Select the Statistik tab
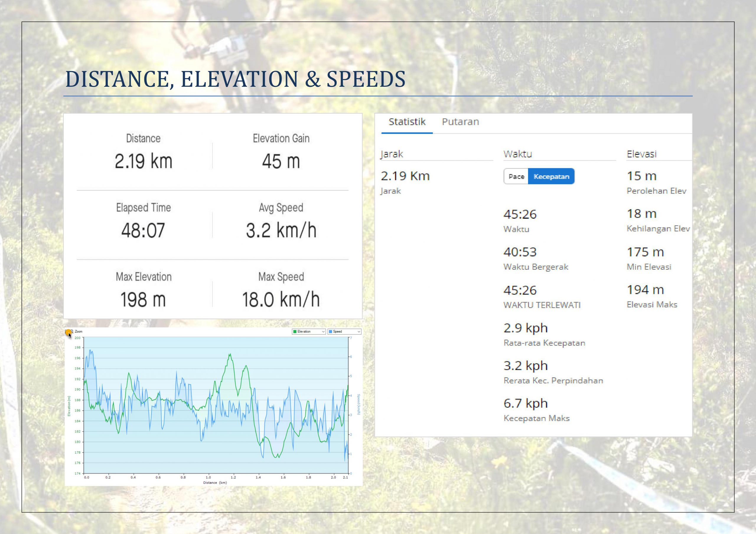Screen dimensions: 756x534 (x=407, y=122)
